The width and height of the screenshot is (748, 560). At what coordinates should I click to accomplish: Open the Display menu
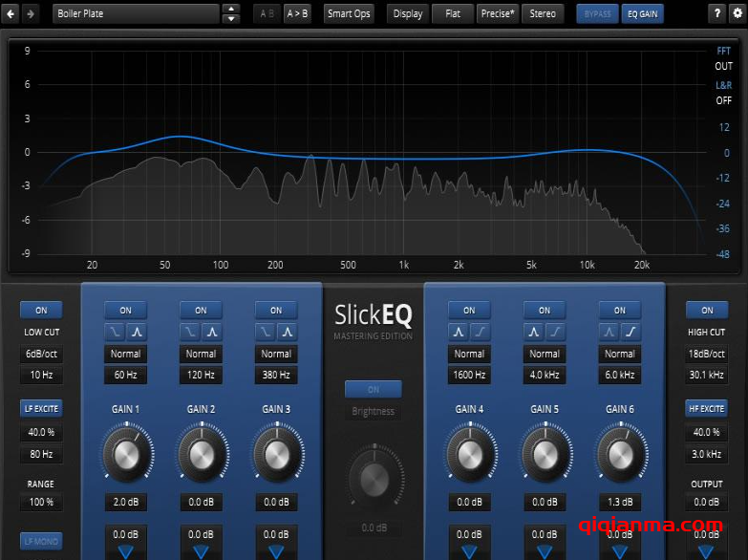pos(407,13)
